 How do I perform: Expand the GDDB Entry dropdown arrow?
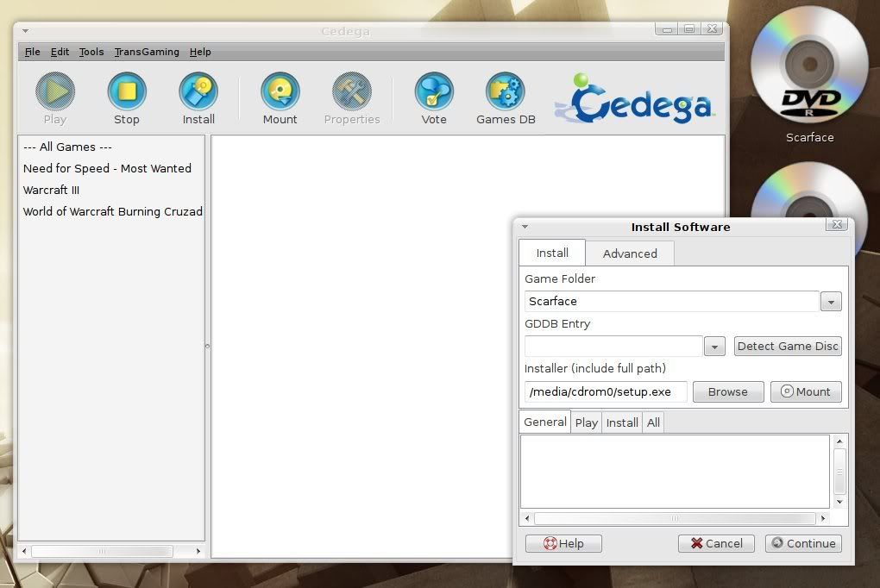point(714,347)
